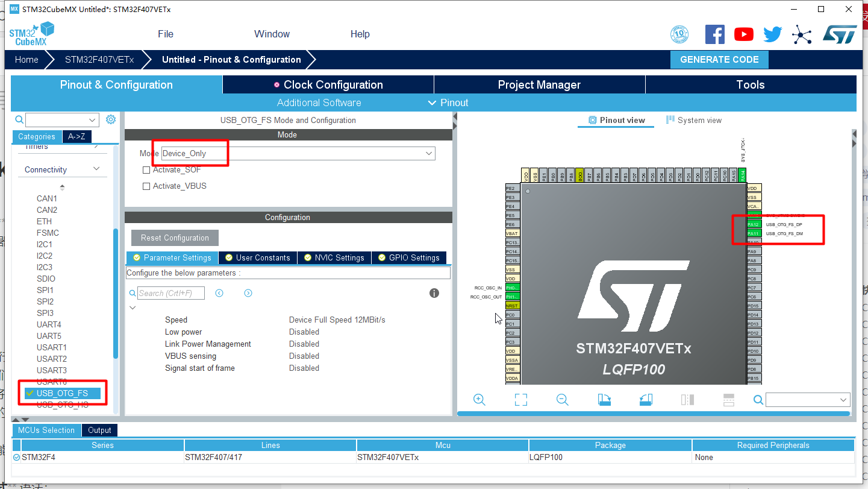Click the GENERATE CODE button

pyautogui.click(x=719, y=59)
